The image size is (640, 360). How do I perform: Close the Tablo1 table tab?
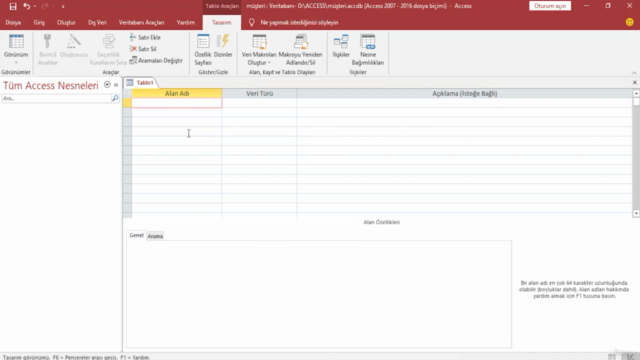pyautogui.click(x=635, y=82)
